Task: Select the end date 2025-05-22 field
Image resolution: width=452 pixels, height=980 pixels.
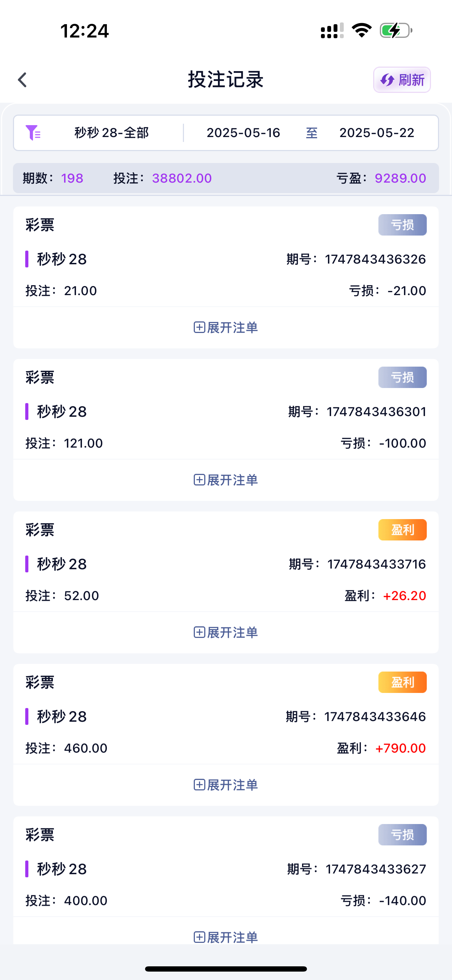Action: pyautogui.click(x=376, y=133)
